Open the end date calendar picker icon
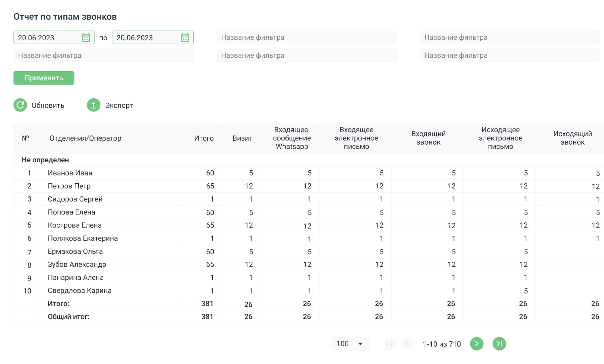604x364 pixels. coord(185,37)
